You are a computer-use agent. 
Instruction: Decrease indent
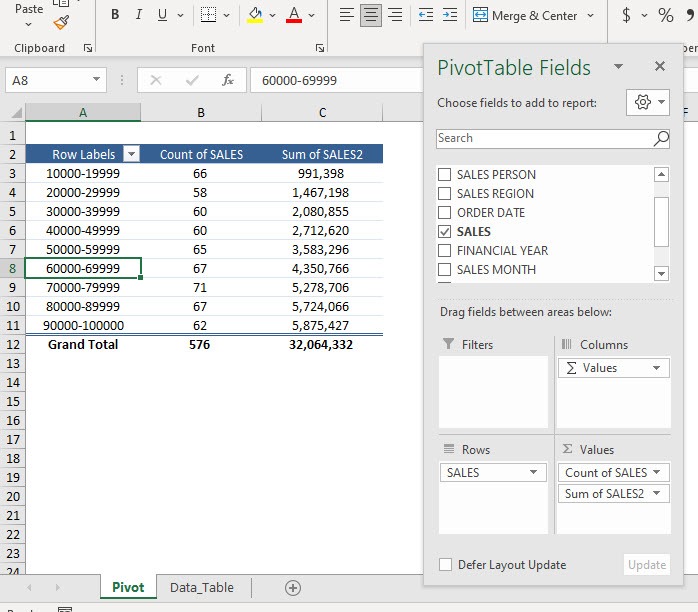coord(426,15)
